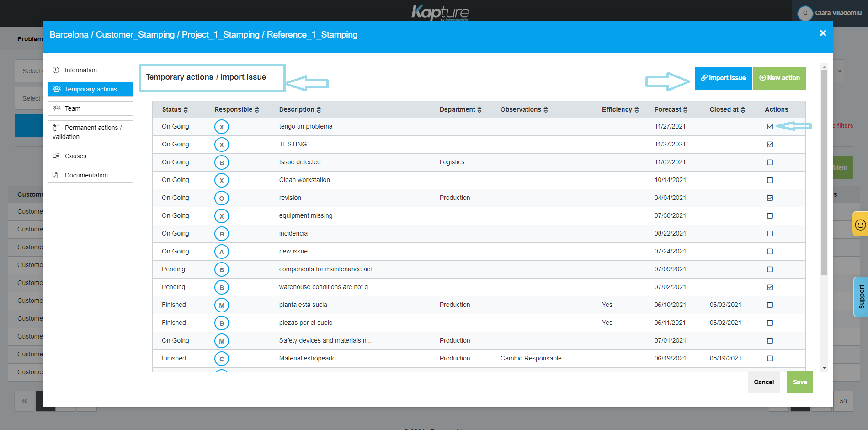The width and height of the screenshot is (868, 430).
Task: Click the scrollbar down arrow
Action: click(x=824, y=368)
